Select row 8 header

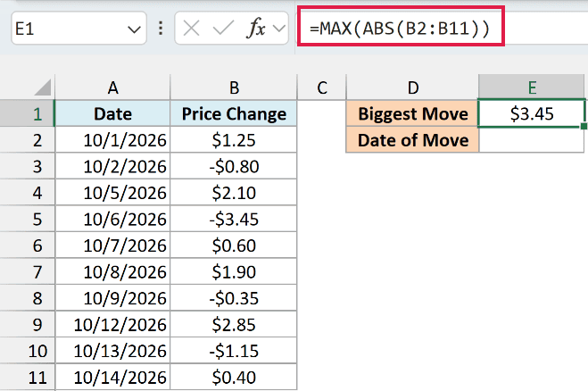pos(27,297)
